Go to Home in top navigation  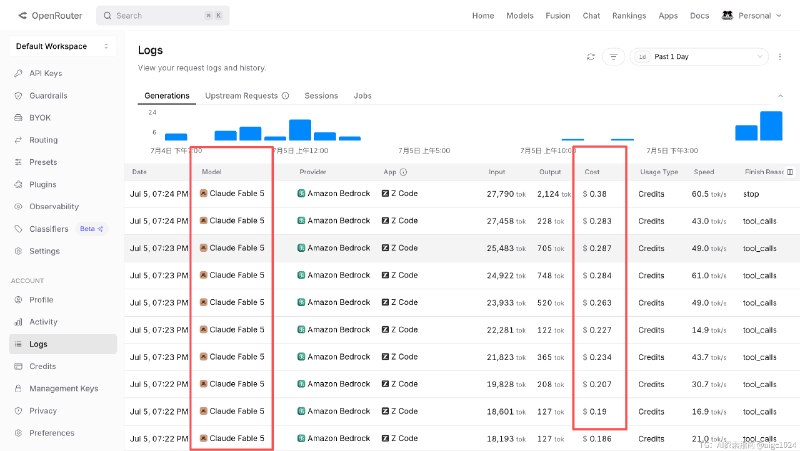(x=483, y=16)
